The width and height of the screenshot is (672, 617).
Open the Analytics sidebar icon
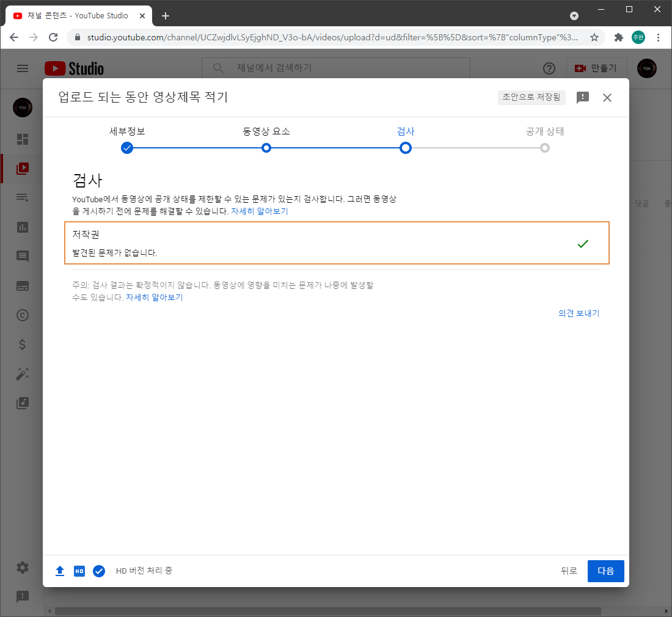(x=22, y=227)
